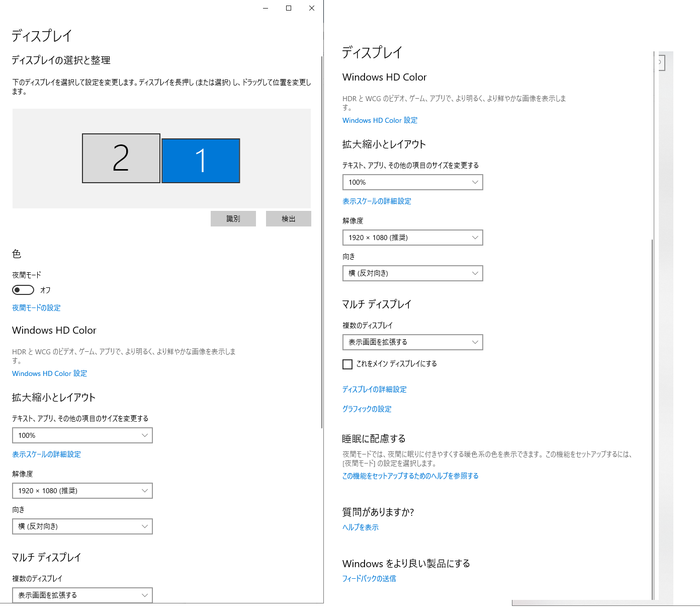Screen dimensions: 700x614
Task: Select display 2 in the arrangement
Action: pos(121,158)
